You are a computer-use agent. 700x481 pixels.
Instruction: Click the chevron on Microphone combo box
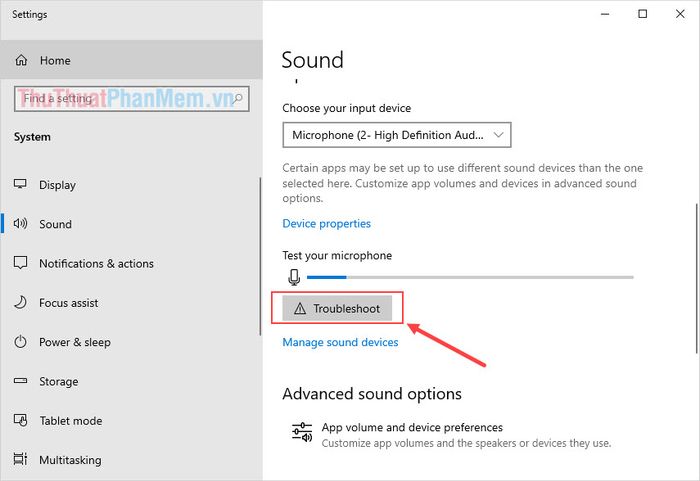coord(498,135)
